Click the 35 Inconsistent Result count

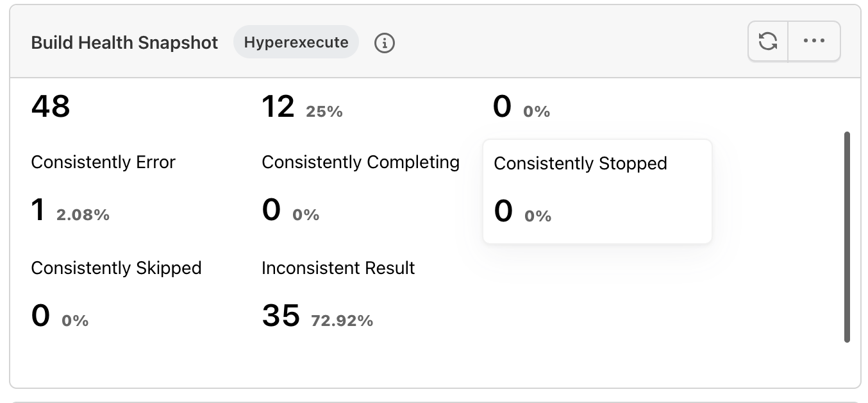(x=281, y=315)
